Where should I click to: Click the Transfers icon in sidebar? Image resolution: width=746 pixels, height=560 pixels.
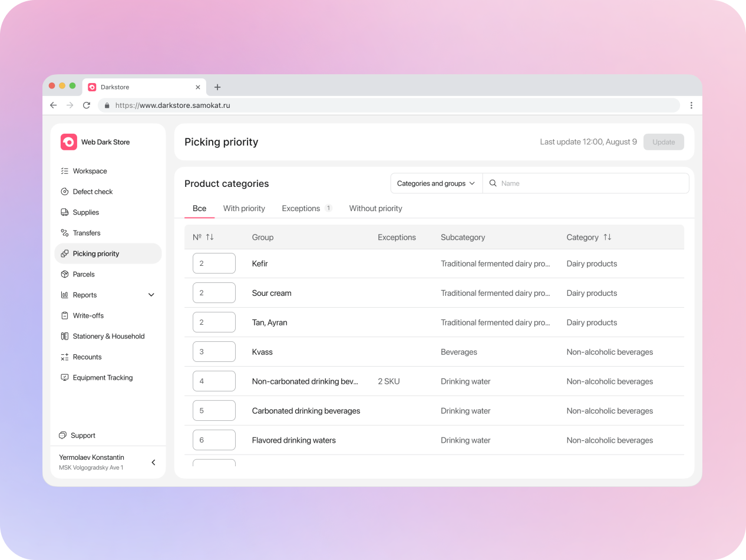coord(65,233)
